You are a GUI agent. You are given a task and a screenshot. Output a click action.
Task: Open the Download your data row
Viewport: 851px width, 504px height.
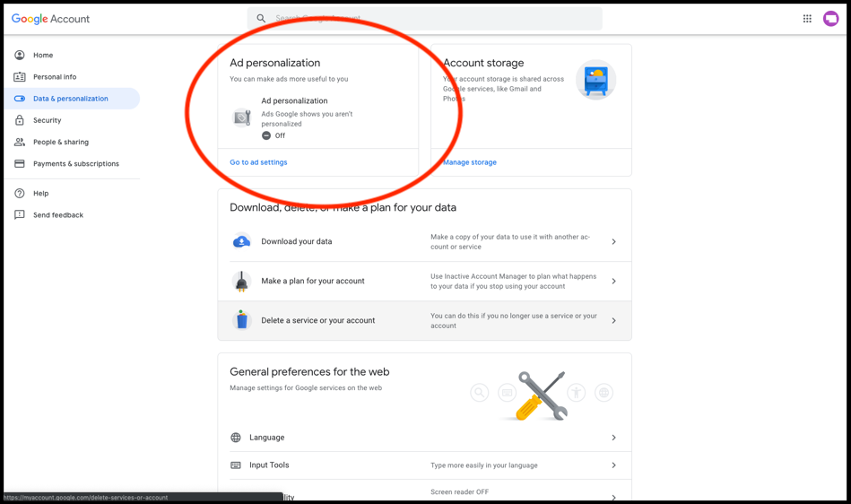[x=424, y=241]
